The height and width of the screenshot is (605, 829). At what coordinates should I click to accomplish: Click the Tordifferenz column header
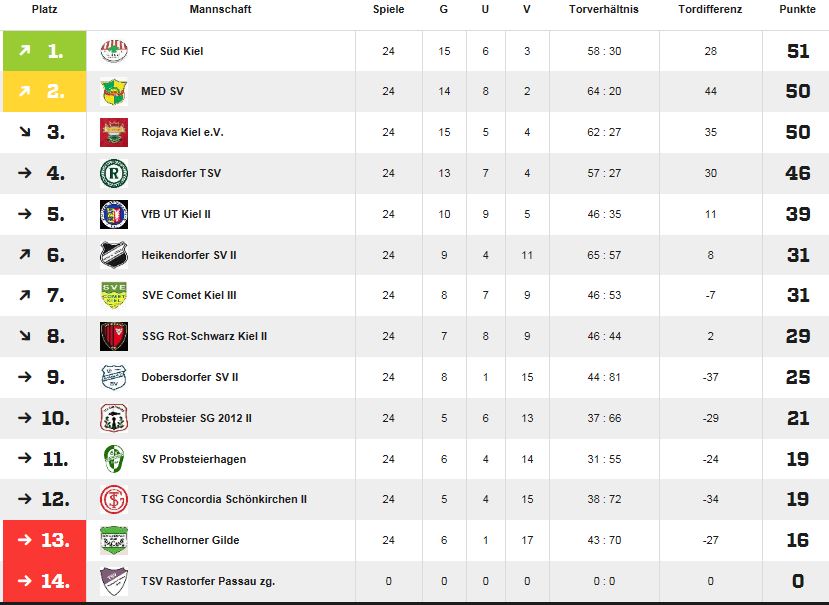pos(710,9)
